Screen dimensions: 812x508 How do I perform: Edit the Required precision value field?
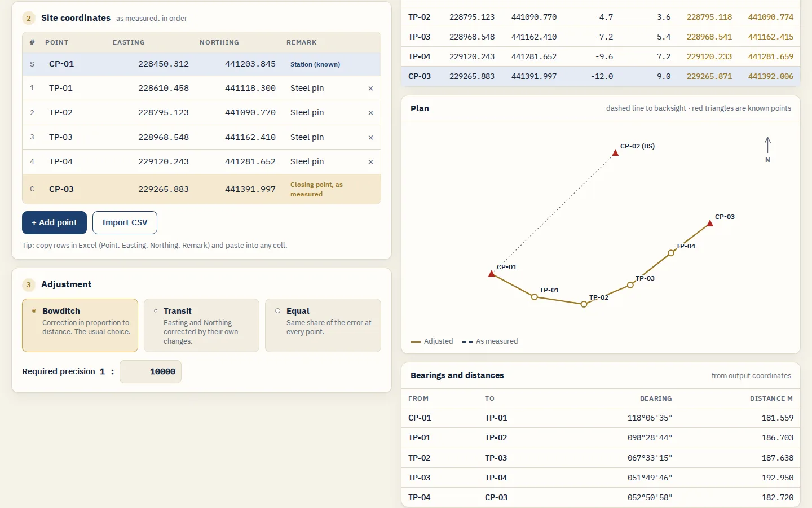pos(151,371)
